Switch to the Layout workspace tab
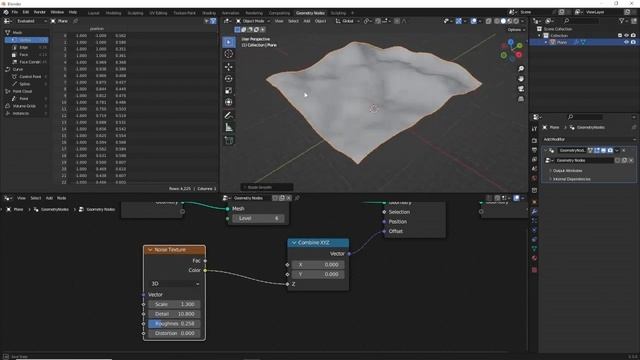The width and height of the screenshot is (640, 360). (93, 13)
